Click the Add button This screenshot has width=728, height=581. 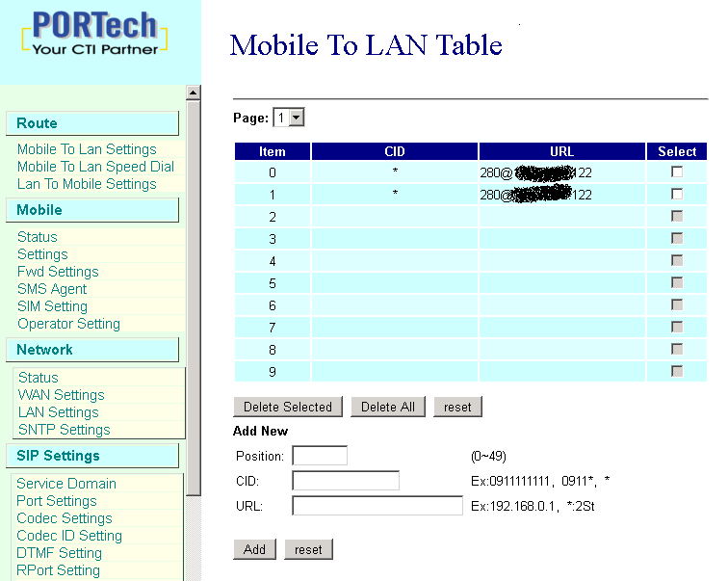pos(254,549)
